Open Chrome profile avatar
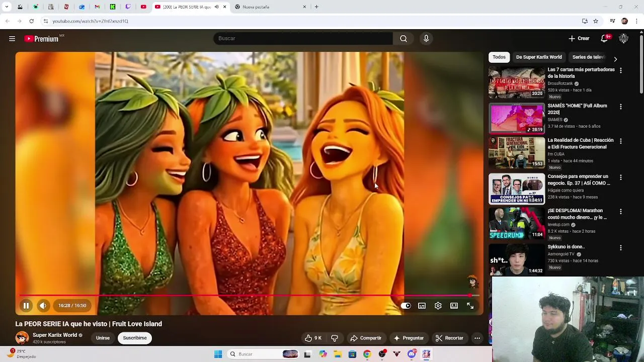The height and width of the screenshot is (362, 644). (624, 21)
